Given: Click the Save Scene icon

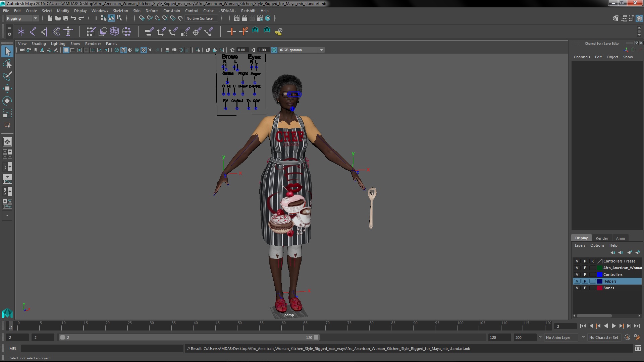Looking at the screenshot, I should (66, 18).
